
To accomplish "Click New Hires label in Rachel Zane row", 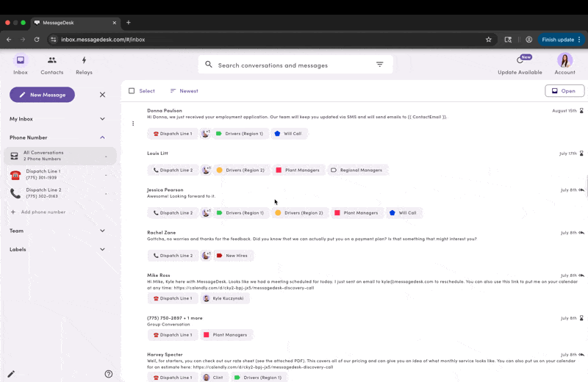I will coord(232,256).
